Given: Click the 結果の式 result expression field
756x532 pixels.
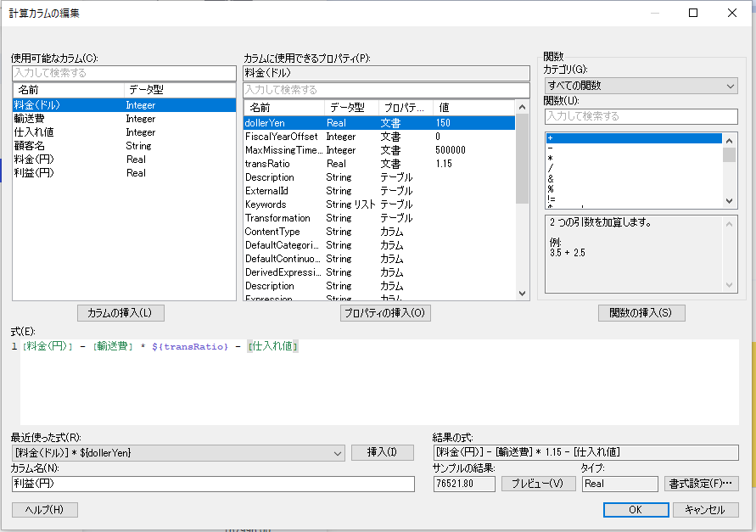Looking at the screenshot, I should coord(585,452).
